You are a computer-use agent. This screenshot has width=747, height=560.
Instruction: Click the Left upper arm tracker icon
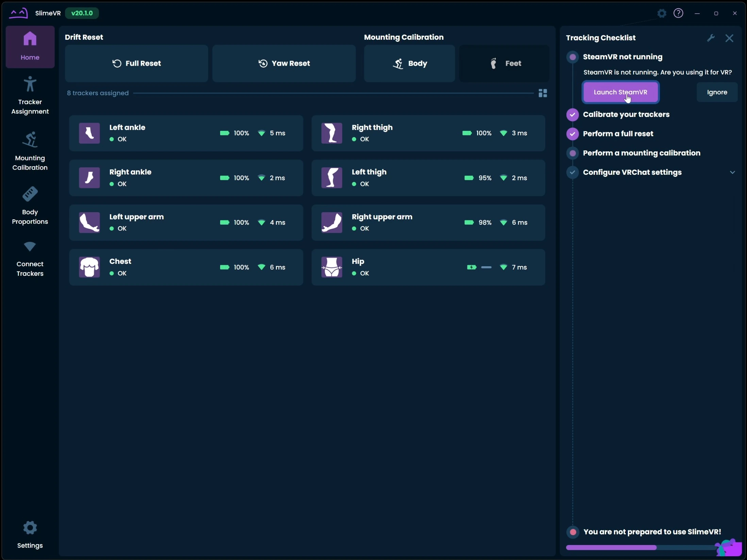coord(89,223)
